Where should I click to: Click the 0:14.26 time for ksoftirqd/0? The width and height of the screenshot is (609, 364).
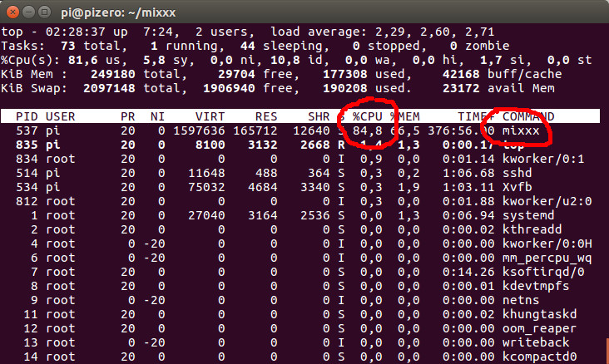click(x=468, y=272)
